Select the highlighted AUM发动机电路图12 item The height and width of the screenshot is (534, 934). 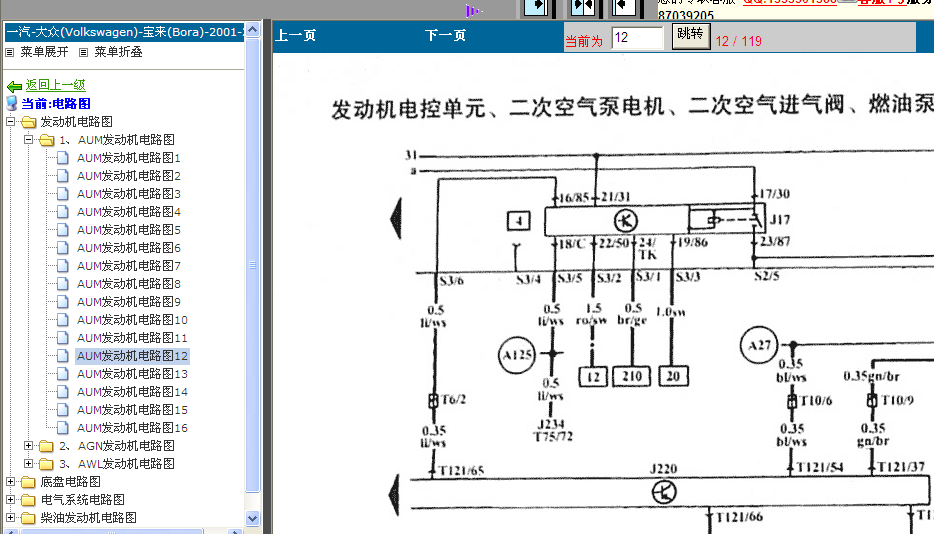point(132,356)
